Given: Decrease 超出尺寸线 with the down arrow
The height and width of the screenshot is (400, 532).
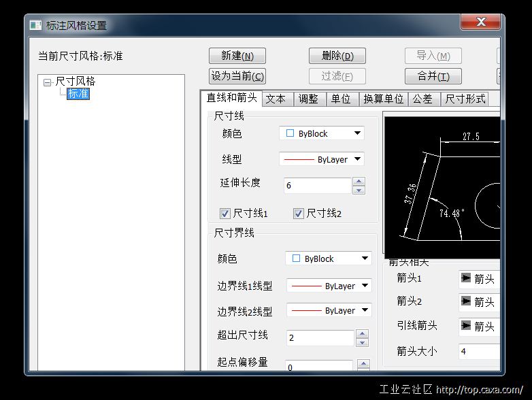Looking at the screenshot, I should tap(363, 343).
